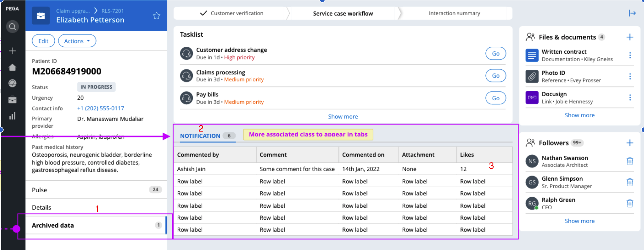This screenshot has width=644, height=250.
Task: Click the RG avatar of Ralph Green
Action: click(x=532, y=204)
